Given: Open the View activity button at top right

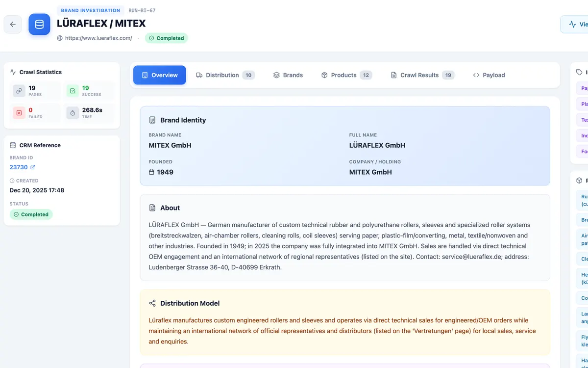Looking at the screenshot, I should pyautogui.click(x=574, y=25).
